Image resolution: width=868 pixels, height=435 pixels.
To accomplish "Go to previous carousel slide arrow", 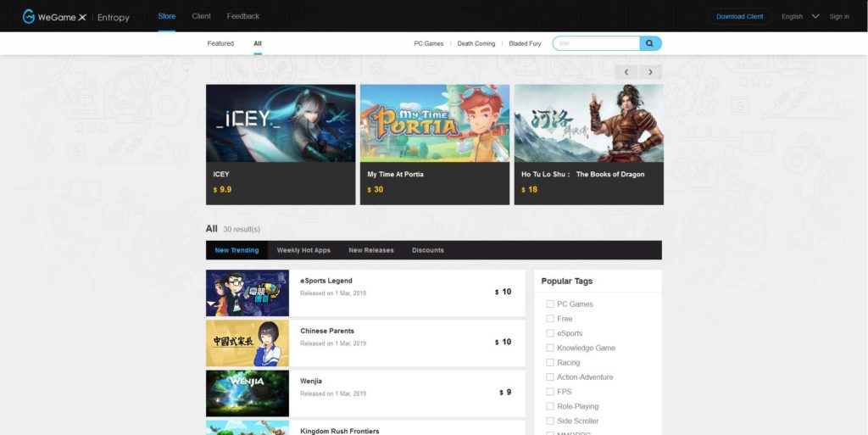I will (x=626, y=72).
